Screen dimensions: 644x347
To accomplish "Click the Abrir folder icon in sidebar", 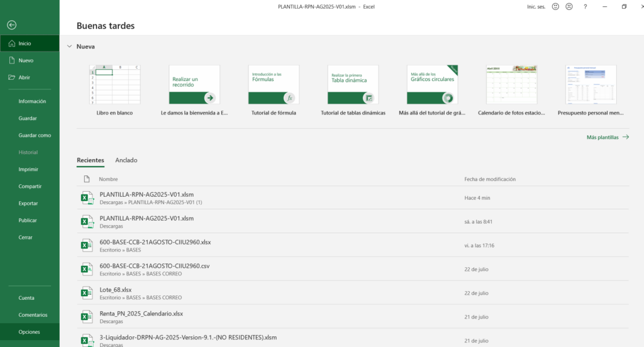I will point(11,77).
